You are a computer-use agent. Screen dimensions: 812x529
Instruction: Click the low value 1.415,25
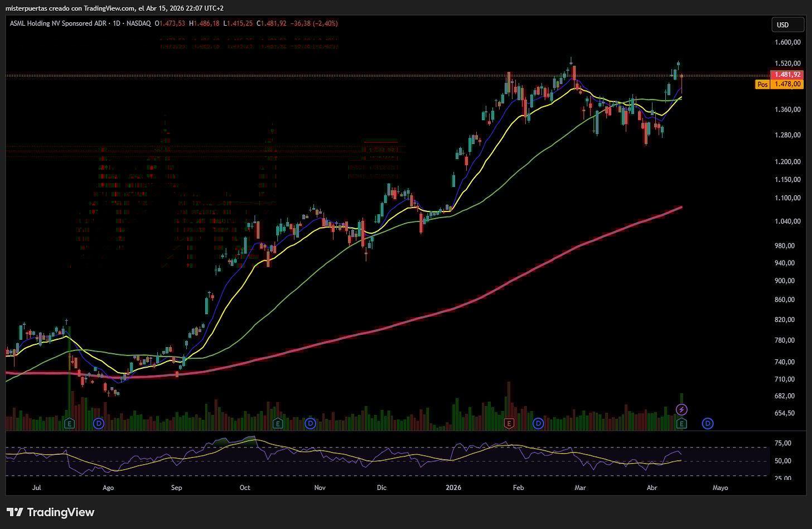pyautogui.click(x=240, y=23)
